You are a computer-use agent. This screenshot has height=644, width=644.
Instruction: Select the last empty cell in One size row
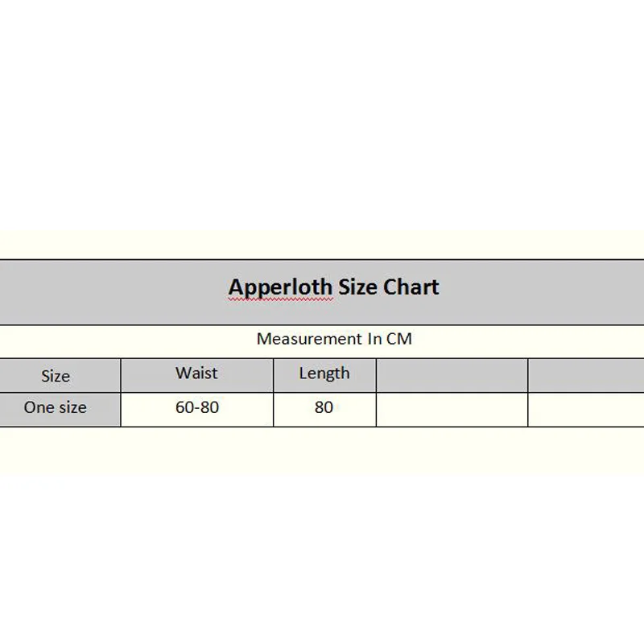[586, 409]
